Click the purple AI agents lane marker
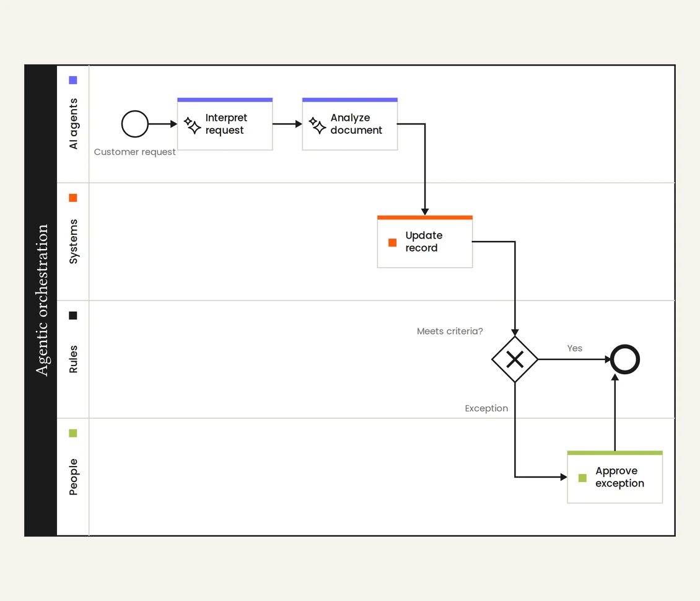 pos(73,80)
